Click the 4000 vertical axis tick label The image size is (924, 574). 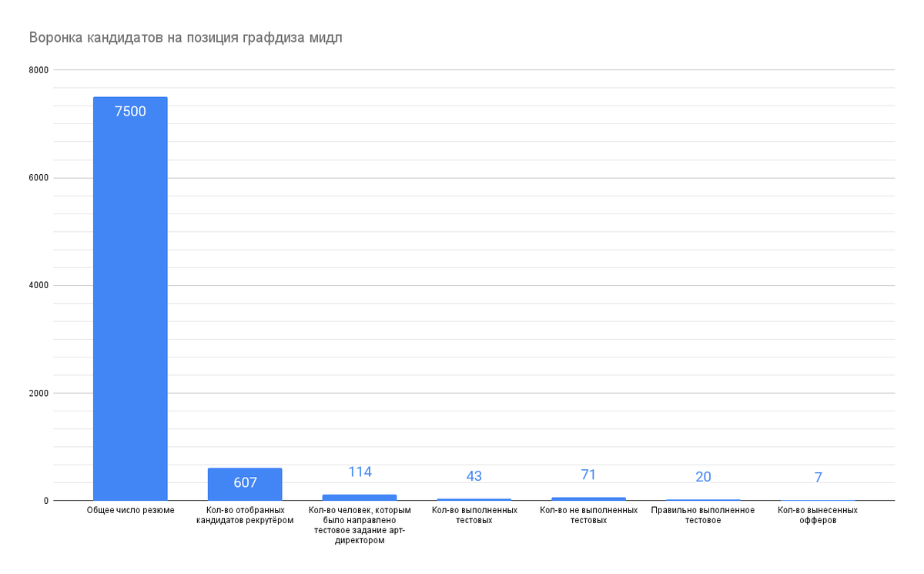pos(38,286)
